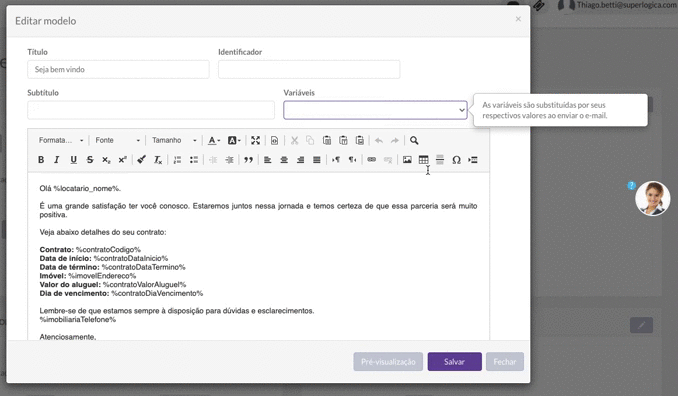Remove formatting with the Tx icon
The width and height of the screenshot is (678, 396).
[x=158, y=160]
